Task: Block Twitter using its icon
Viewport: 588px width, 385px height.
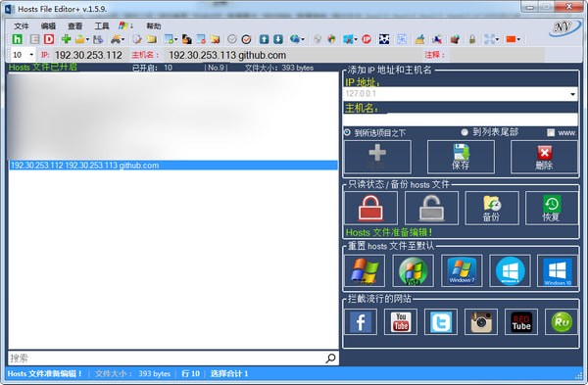Action: click(441, 321)
